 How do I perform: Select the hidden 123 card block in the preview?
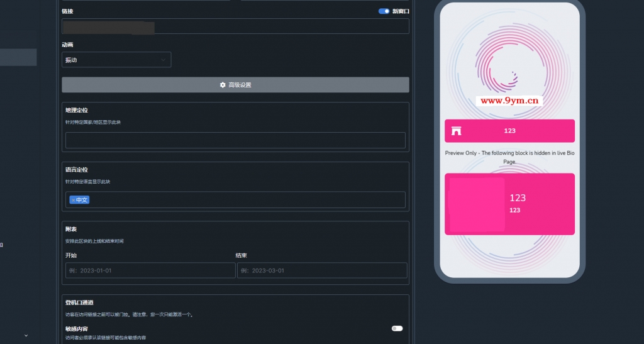point(509,204)
